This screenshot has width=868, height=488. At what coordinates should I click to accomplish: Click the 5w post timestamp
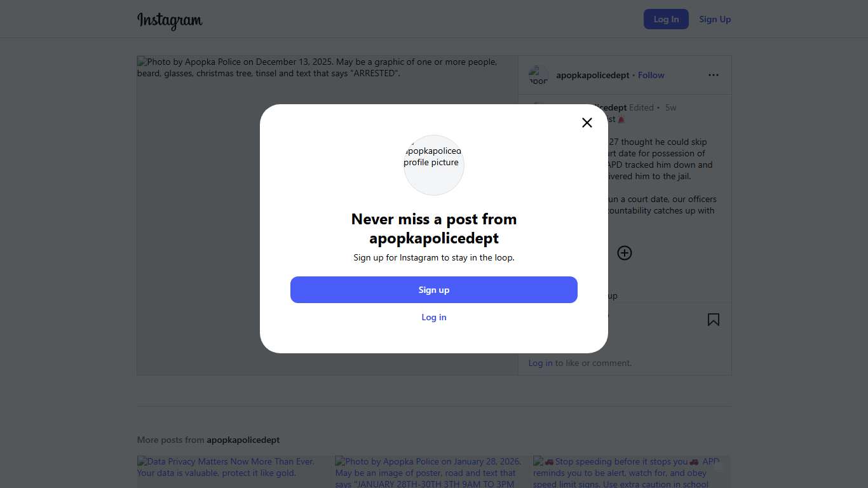click(x=671, y=107)
